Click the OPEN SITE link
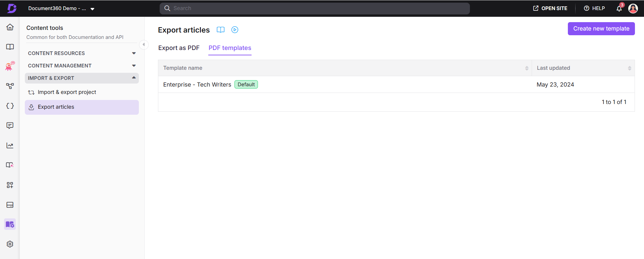 (550, 8)
